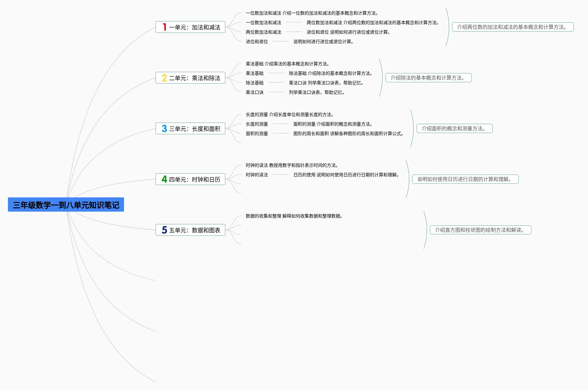
Task: Select the 三单元：长度和面积 node
Action: click(x=190, y=128)
